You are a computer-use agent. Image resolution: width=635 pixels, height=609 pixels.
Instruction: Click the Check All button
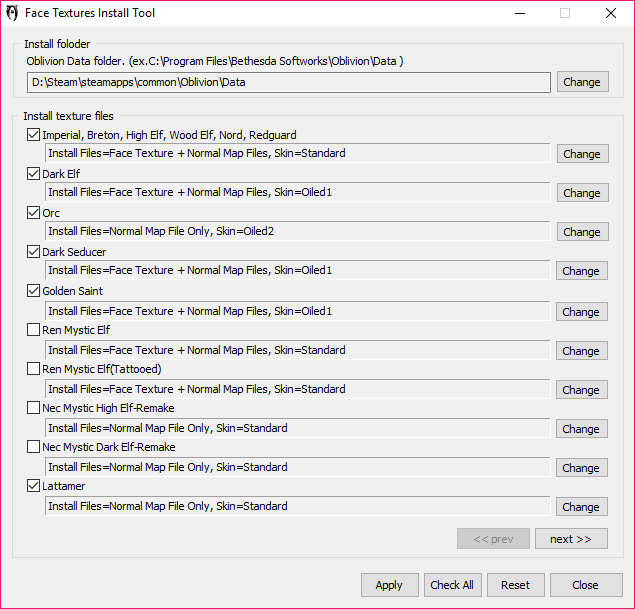452,585
